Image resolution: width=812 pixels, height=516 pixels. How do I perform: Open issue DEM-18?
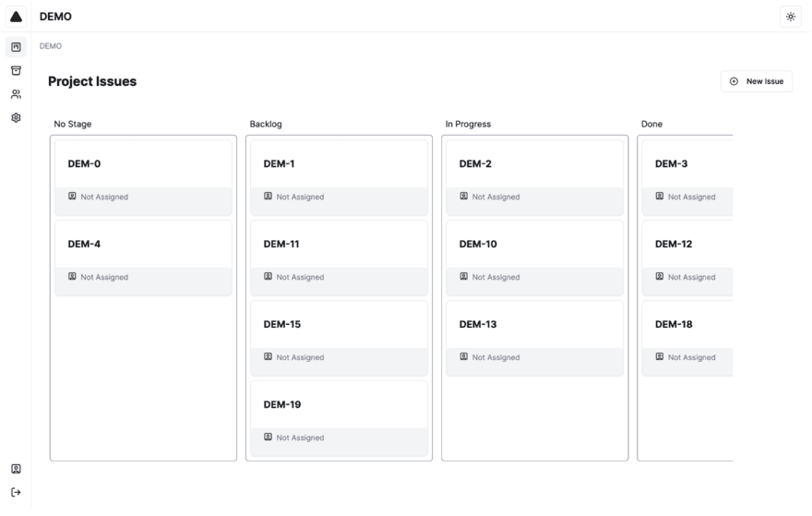[687, 338]
